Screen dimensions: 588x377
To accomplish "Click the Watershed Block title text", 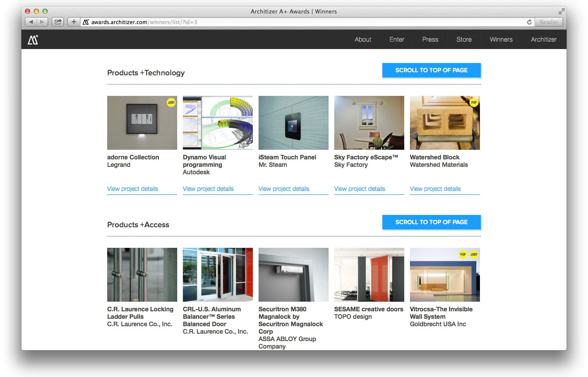I will (x=435, y=157).
